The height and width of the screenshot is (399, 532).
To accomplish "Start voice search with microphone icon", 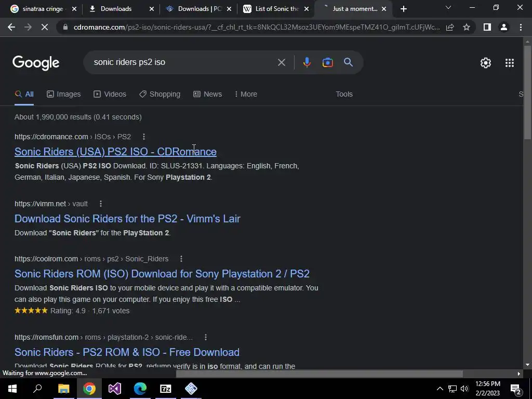I will (307, 62).
